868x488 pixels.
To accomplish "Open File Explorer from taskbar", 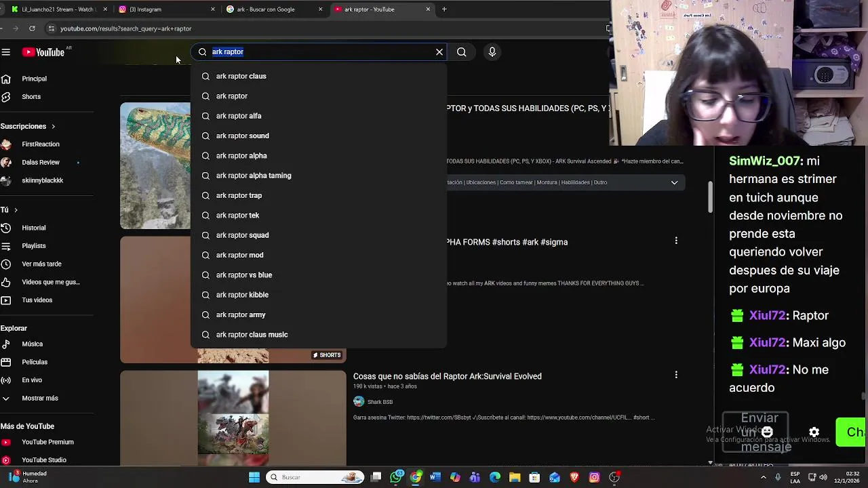I will tap(515, 477).
